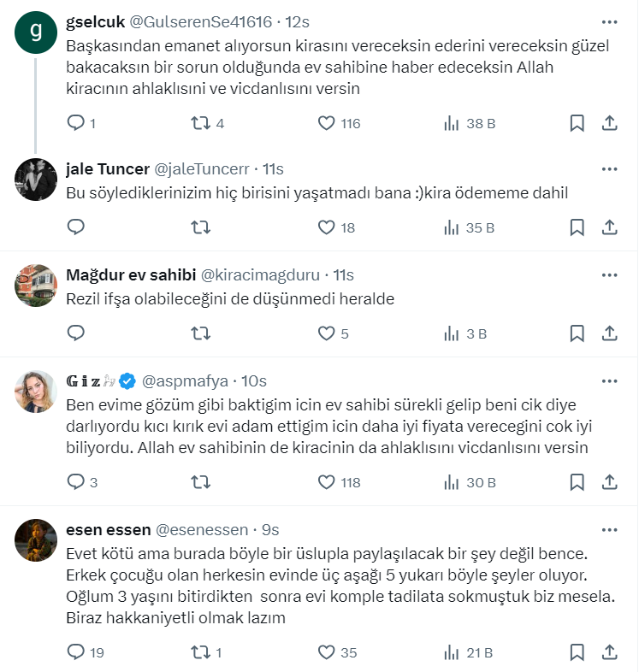Open more options for gselcuk's tweet

(609, 21)
